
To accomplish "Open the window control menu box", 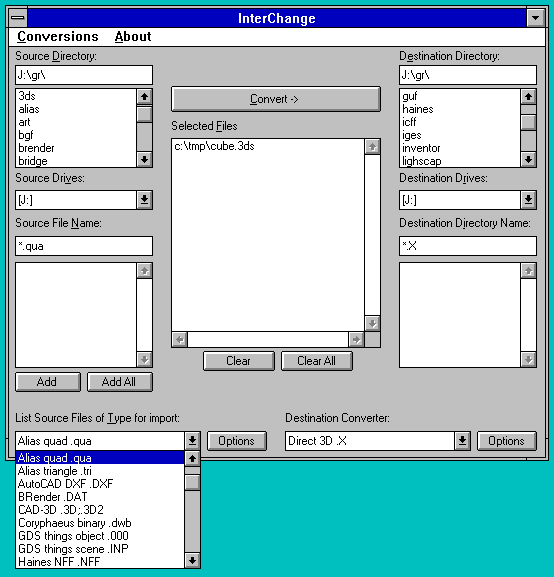I will 18,18.
